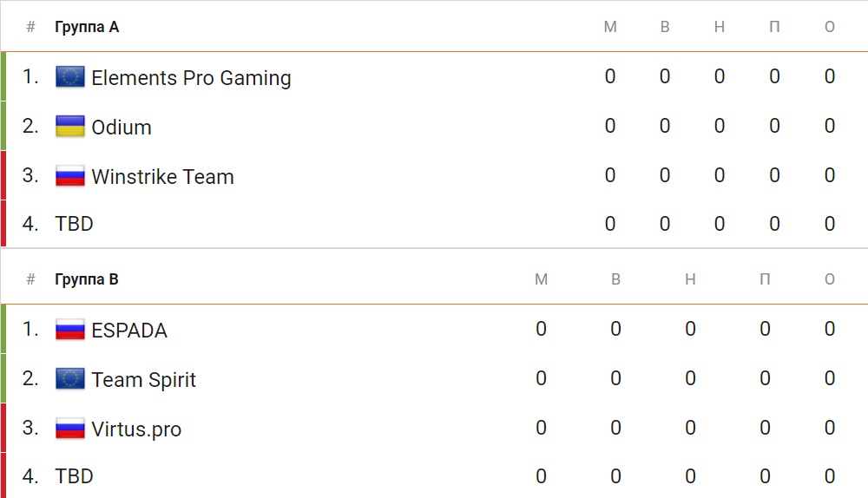Select the TBD row in Группа A
The image size is (868, 498).
434,224
